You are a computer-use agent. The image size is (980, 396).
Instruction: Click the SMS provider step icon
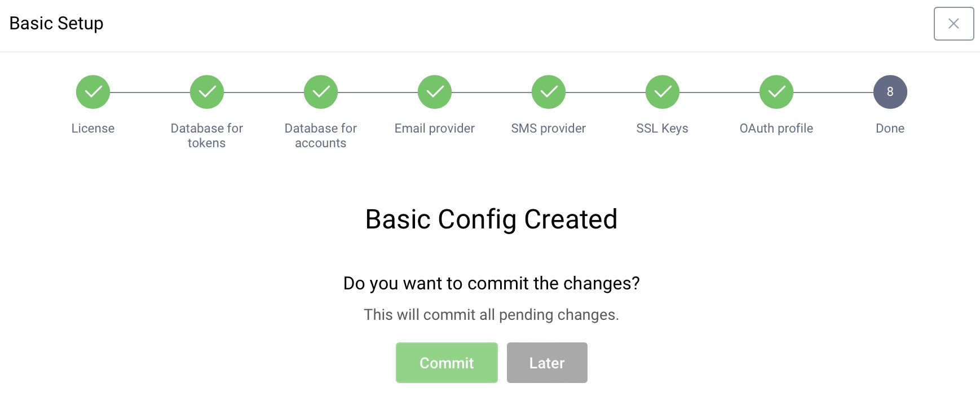[x=548, y=91]
